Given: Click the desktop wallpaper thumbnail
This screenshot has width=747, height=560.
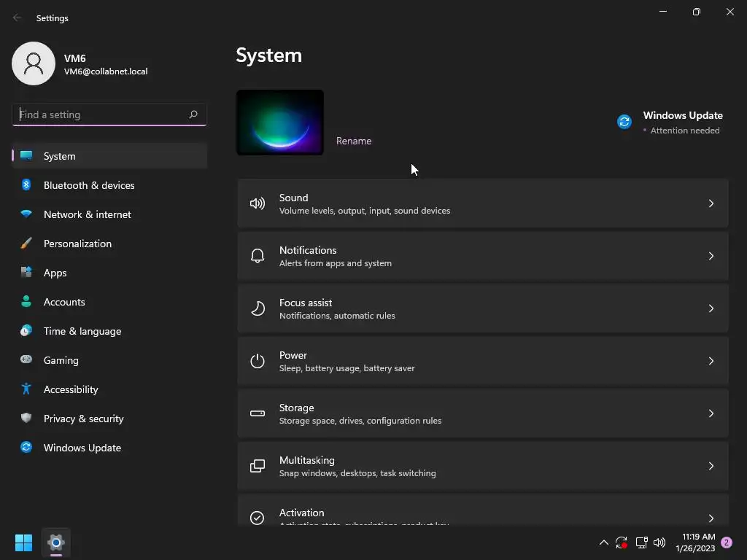Looking at the screenshot, I should 280,122.
